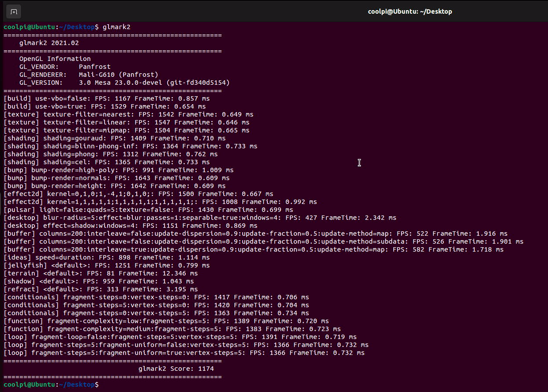Click the 'bump-render=height' result line
The image size is (548, 392).
point(115,186)
